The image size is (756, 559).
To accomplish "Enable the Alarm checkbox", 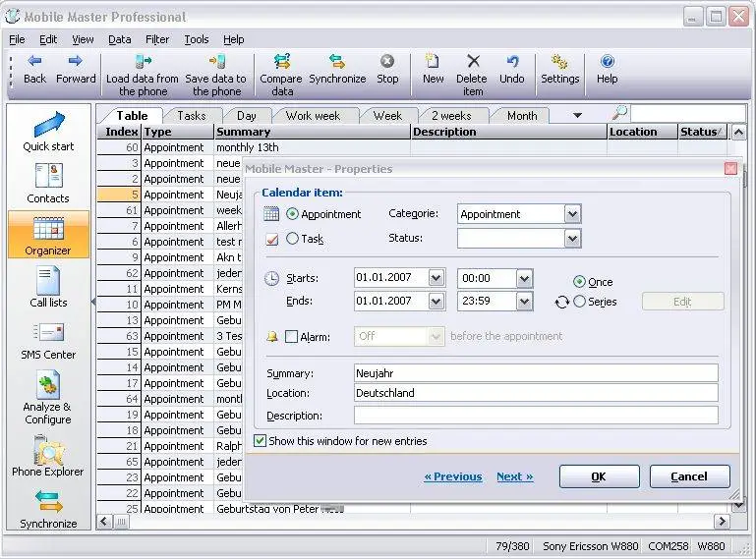I will click(x=291, y=337).
